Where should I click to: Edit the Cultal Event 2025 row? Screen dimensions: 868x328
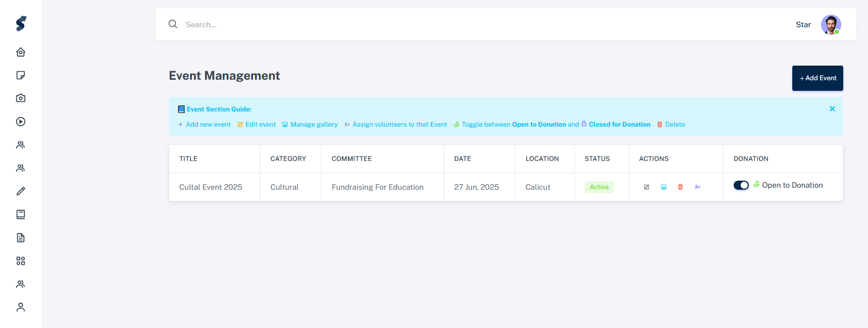click(646, 187)
